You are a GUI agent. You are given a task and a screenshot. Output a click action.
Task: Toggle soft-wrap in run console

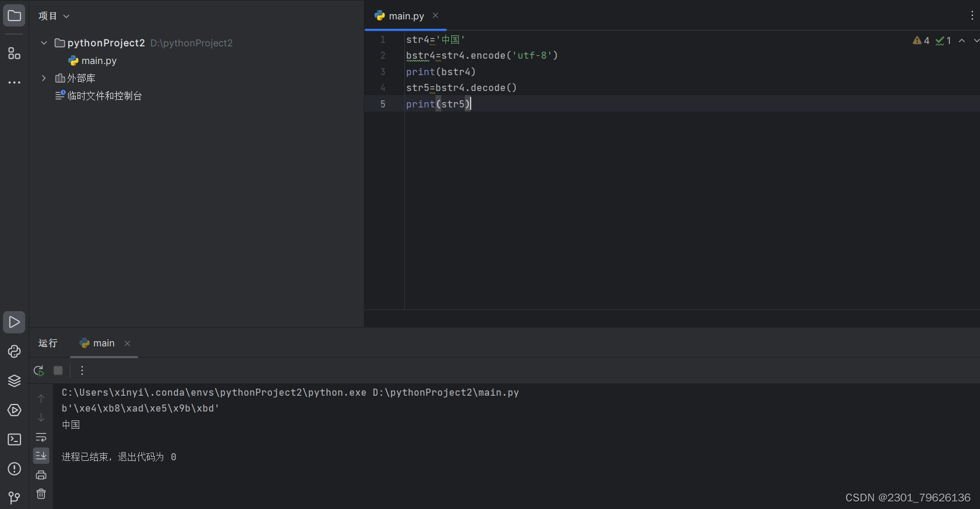(41, 437)
